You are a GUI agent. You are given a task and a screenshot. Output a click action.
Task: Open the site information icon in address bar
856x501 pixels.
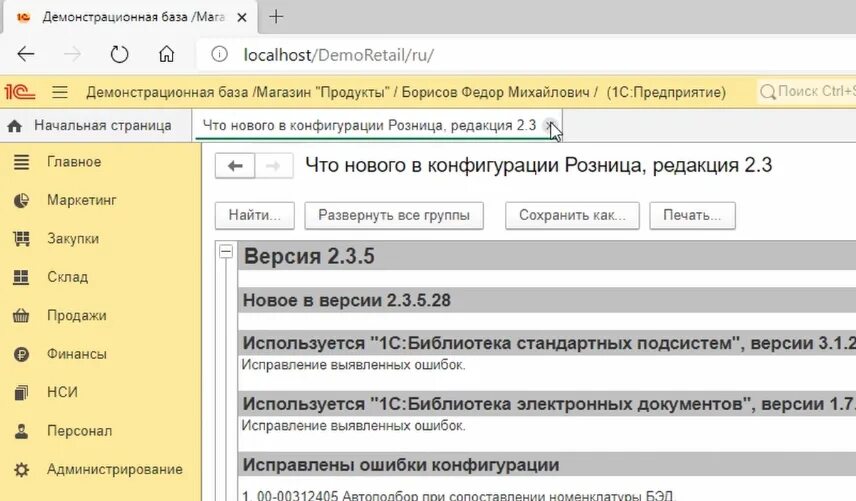click(x=219, y=54)
